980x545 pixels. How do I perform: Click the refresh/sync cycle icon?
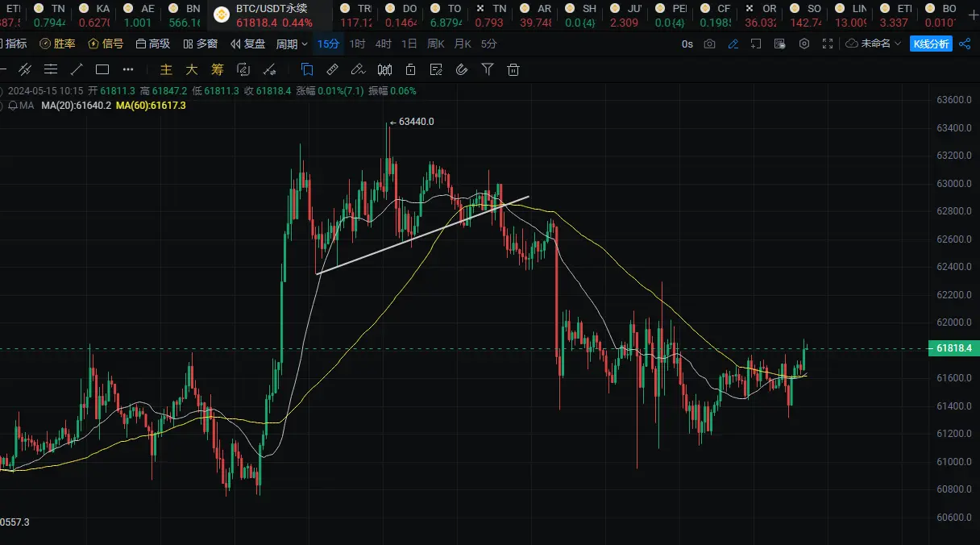[243, 69]
